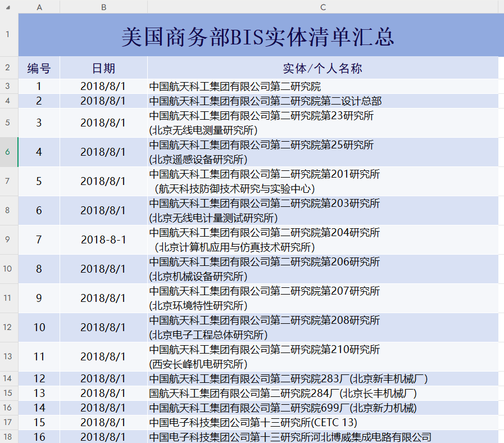Select the cell containing 699厂(北京新力机械)
Image resolution: width=504 pixels, height=443 pixels.
323,408
